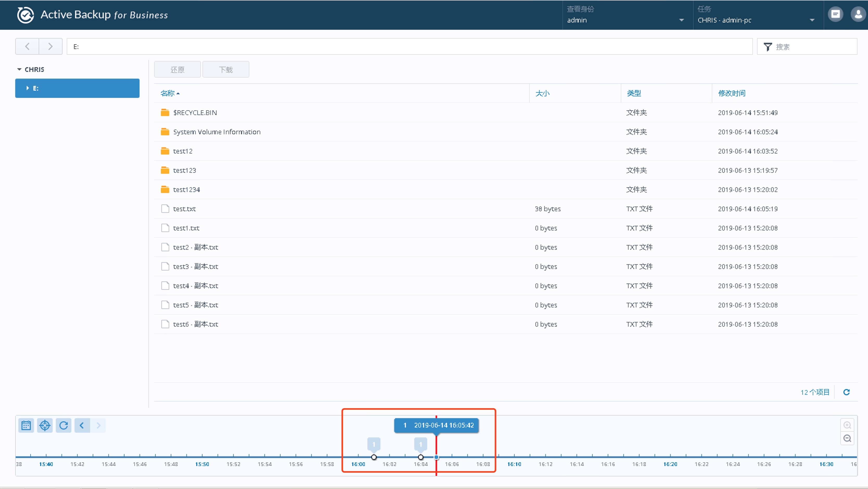Open the task list icon in header
This screenshot has height=489, width=868.
pyautogui.click(x=835, y=15)
